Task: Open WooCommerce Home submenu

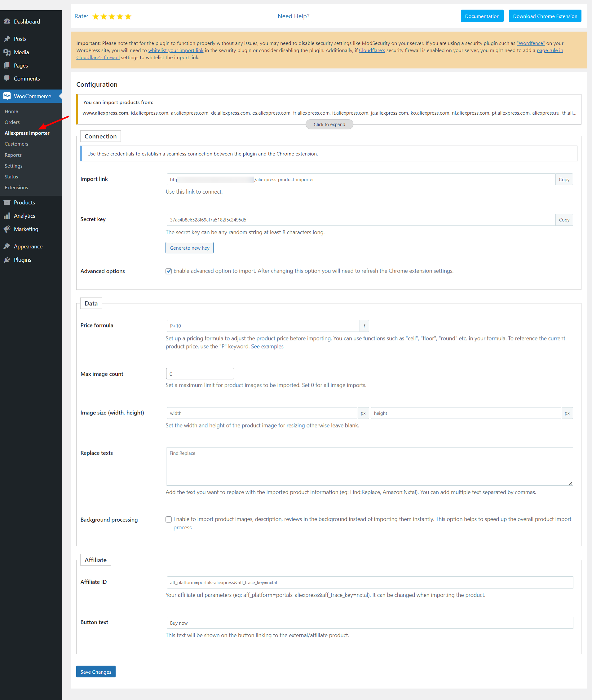Action: coord(11,112)
